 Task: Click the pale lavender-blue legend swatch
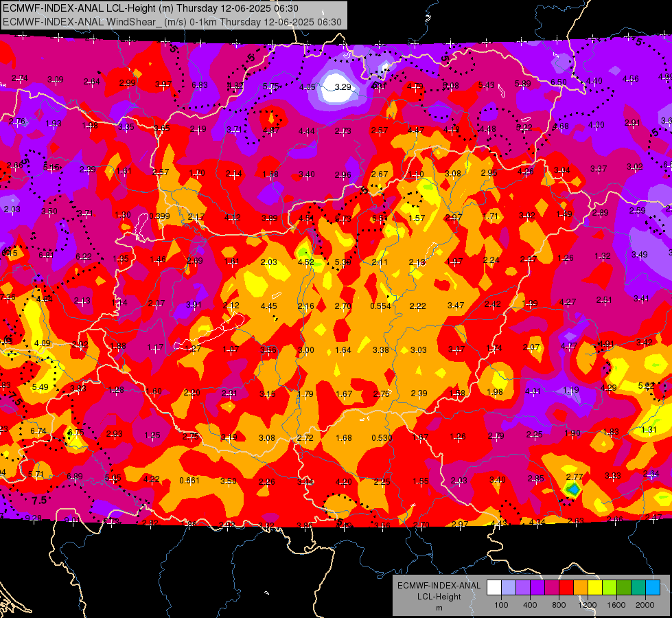pyautogui.click(x=509, y=588)
